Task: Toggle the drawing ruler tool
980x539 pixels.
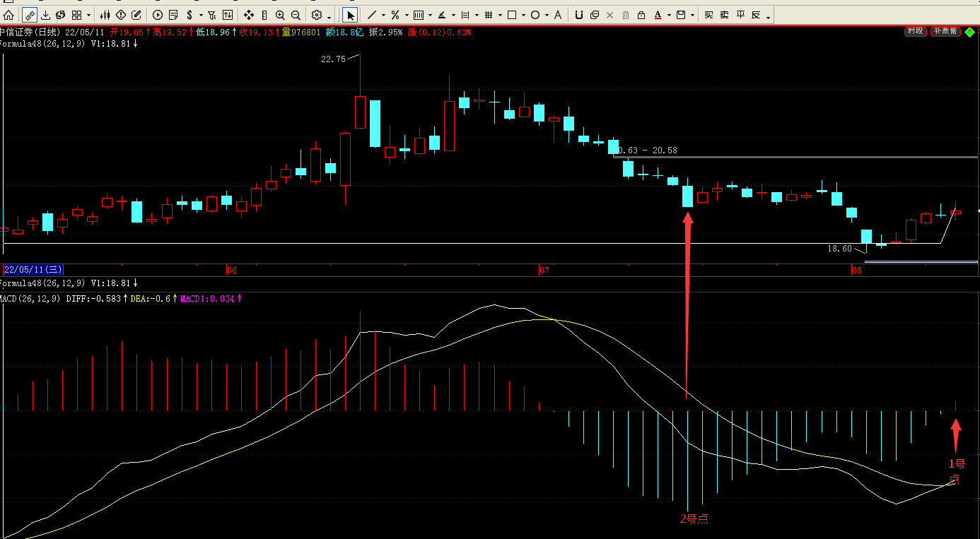Action: (30, 15)
